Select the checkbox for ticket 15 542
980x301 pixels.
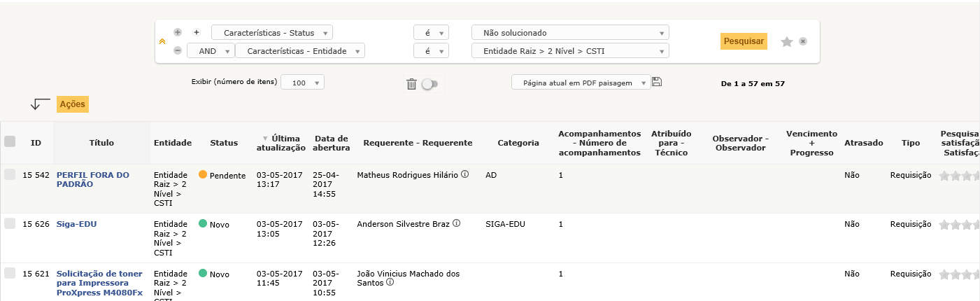pyautogui.click(x=10, y=175)
